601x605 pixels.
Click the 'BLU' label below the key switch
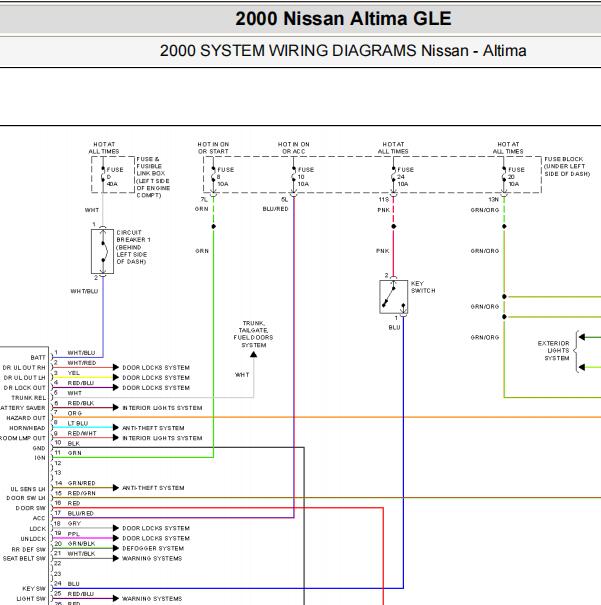394,327
